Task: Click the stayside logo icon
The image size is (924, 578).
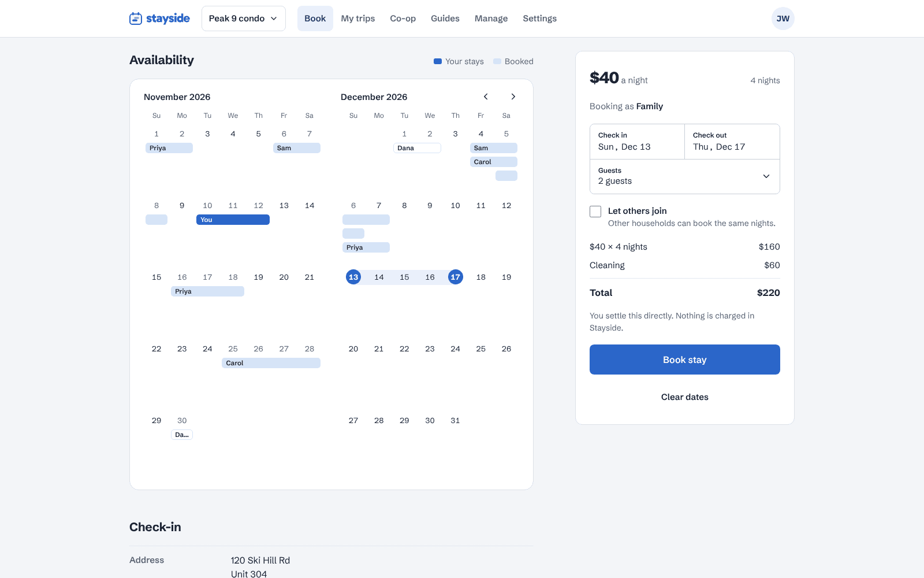Action: 136,18
